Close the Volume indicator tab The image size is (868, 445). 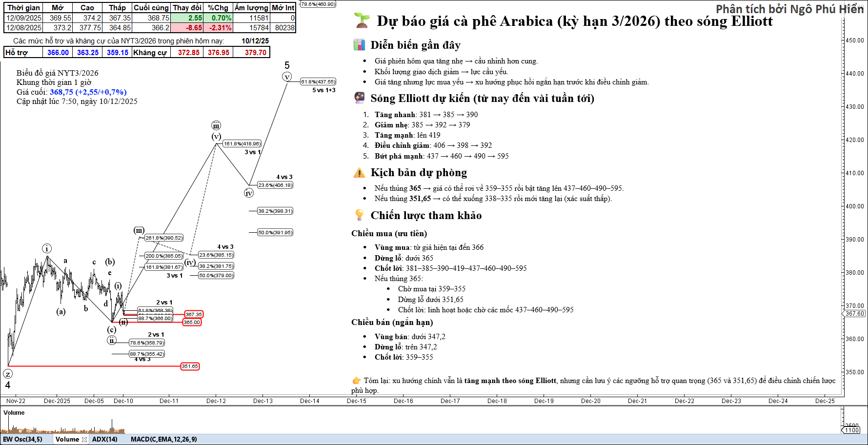pyautogui.click(x=84, y=440)
